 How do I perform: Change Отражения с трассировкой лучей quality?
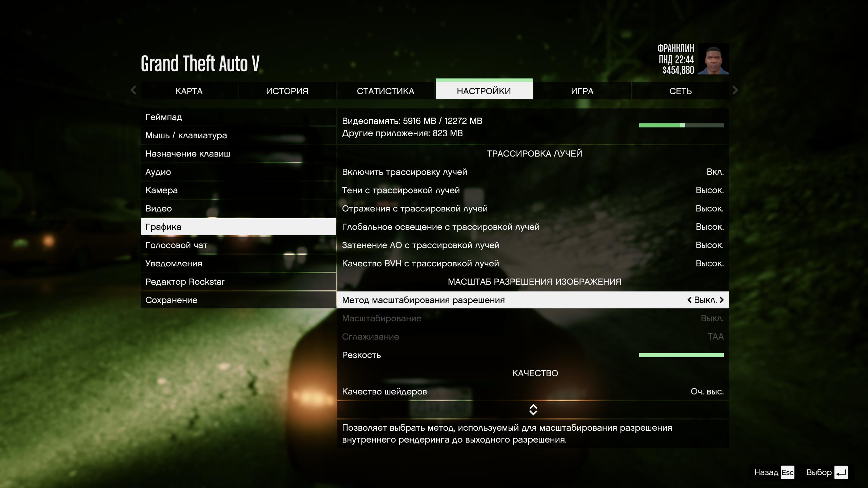[x=533, y=208]
